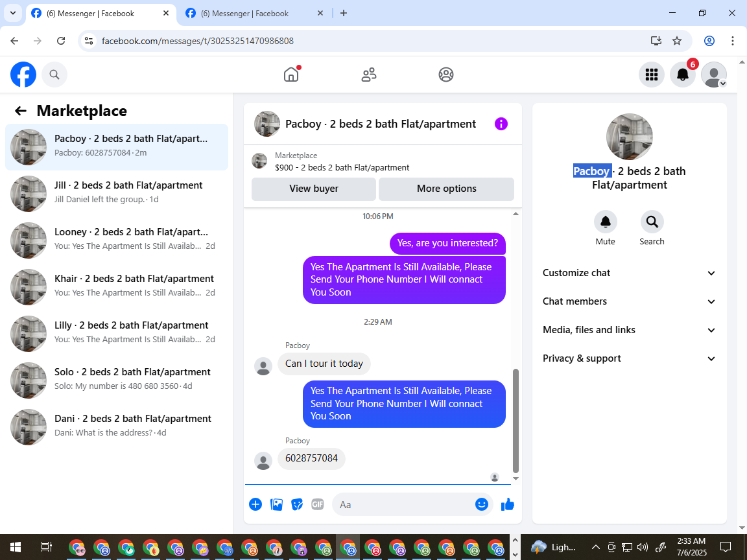Reload the page in browser
747x560 pixels.
pyautogui.click(x=61, y=41)
